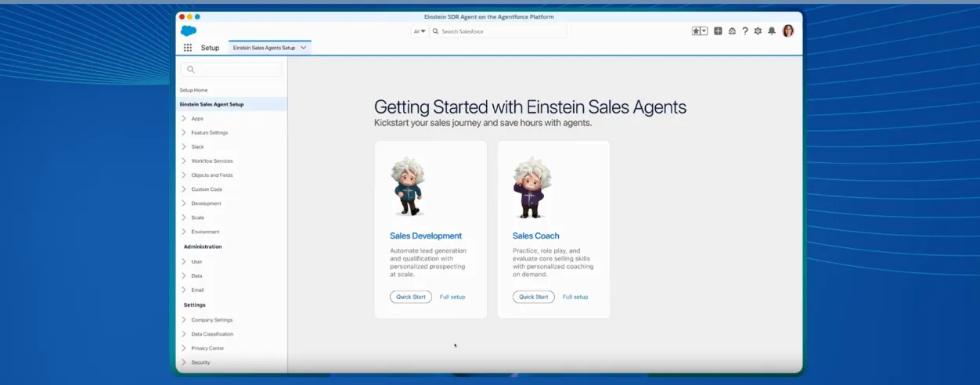Open the App Launcher grid icon

pos(188,48)
